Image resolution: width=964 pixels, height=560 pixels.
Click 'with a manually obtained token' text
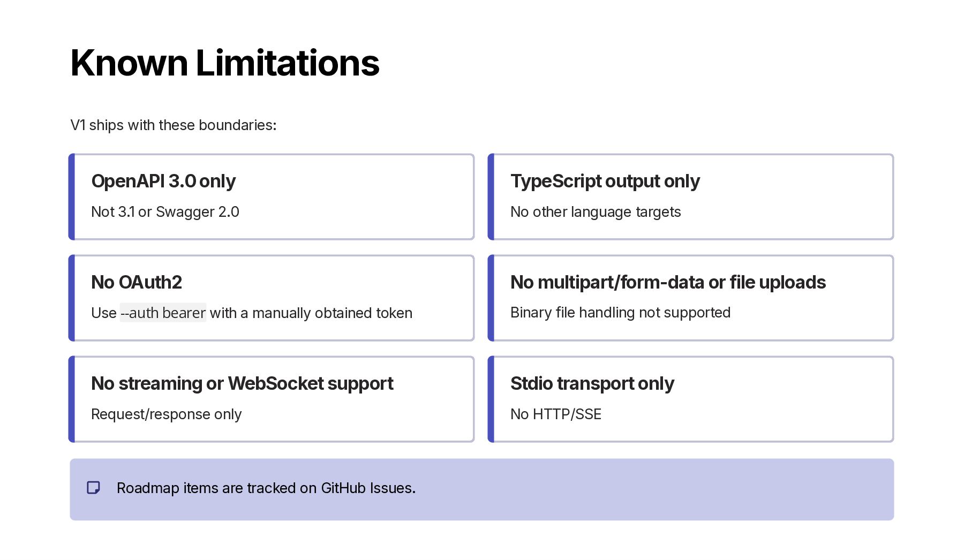[x=311, y=313]
